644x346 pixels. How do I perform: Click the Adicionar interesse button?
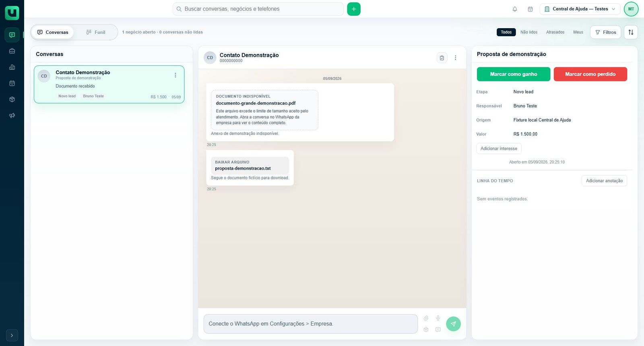[499, 149]
